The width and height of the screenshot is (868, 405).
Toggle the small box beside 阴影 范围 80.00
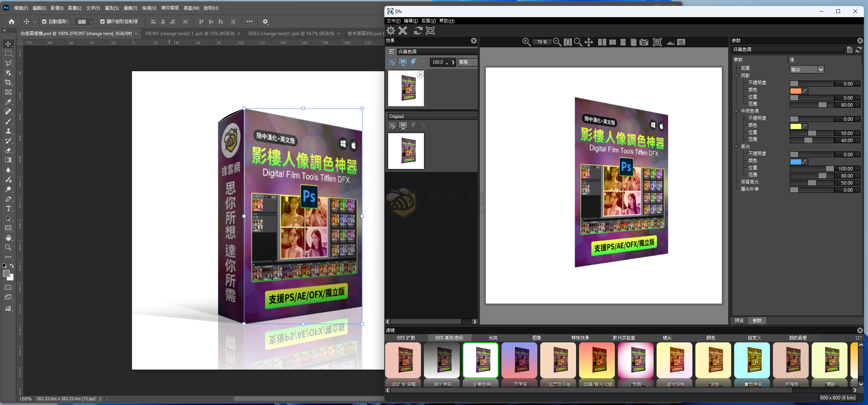[x=858, y=105]
